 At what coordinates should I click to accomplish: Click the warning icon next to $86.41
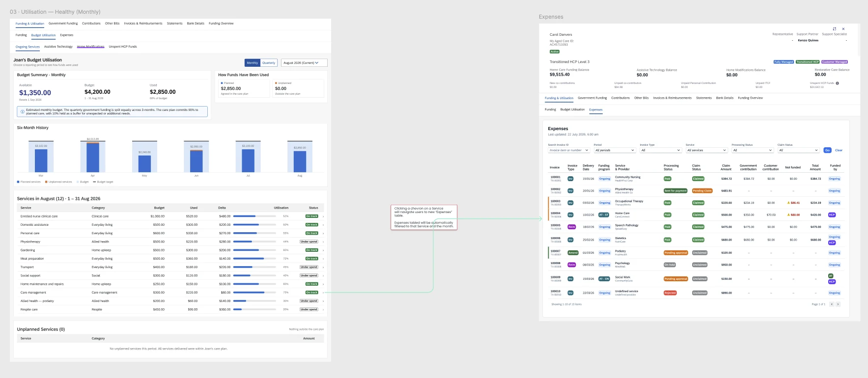coord(788,203)
